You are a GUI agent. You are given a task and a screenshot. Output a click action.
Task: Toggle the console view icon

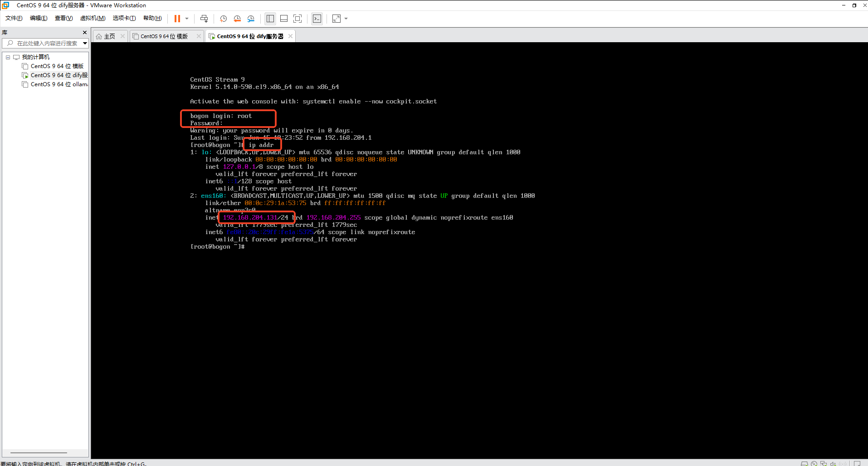[x=317, y=19]
